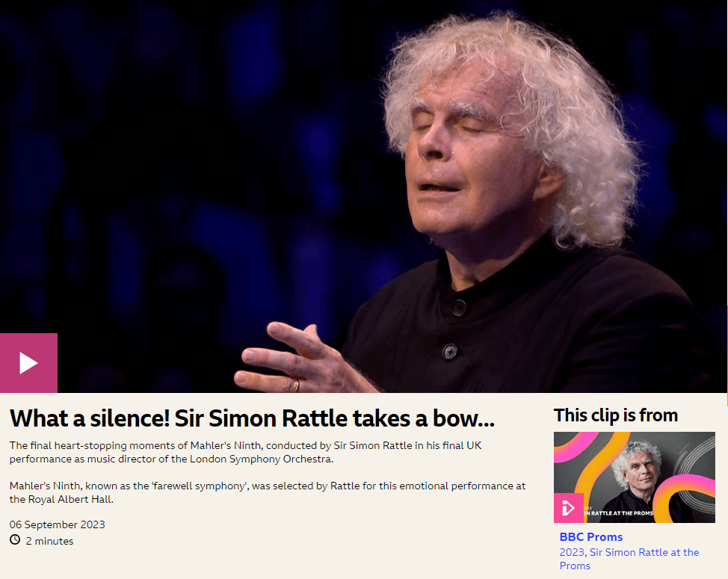Play the clip with the pink play button

point(29,363)
